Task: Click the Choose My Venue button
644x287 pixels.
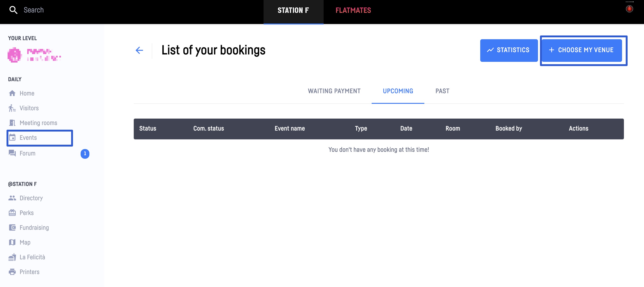Action: tap(581, 50)
